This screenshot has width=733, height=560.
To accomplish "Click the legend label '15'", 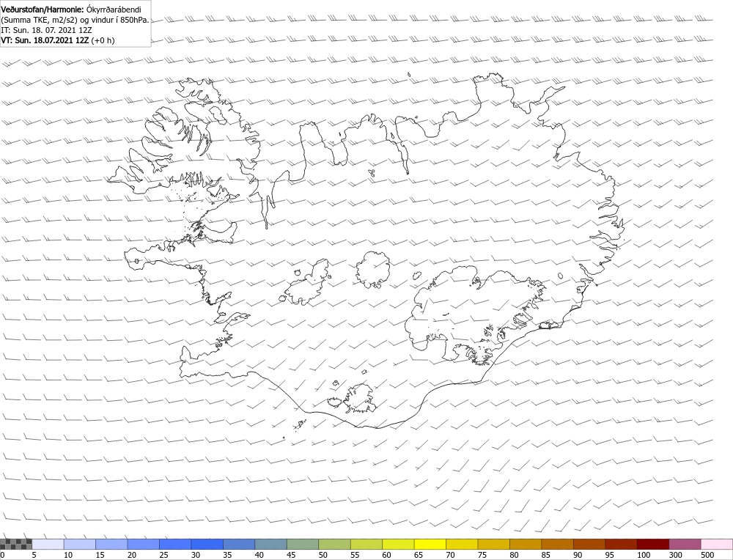I will (x=100, y=555).
